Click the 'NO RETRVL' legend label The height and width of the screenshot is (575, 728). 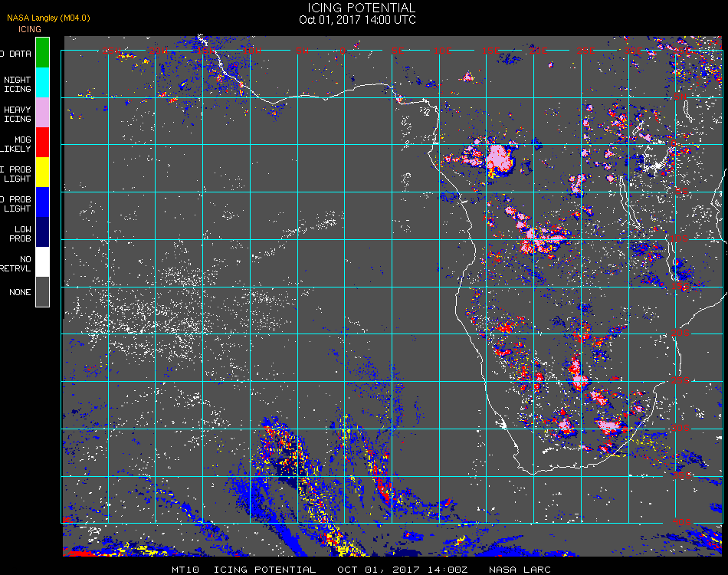pyautogui.click(x=16, y=264)
